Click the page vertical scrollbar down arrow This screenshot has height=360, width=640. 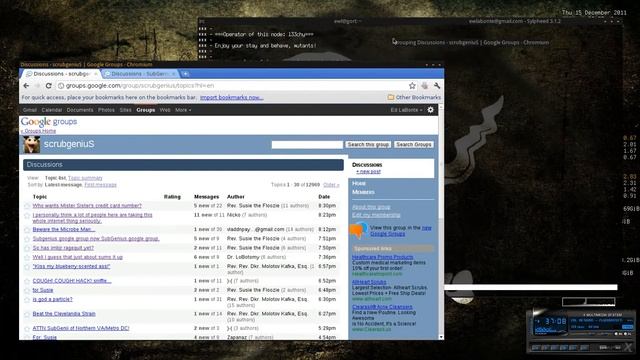point(441,337)
